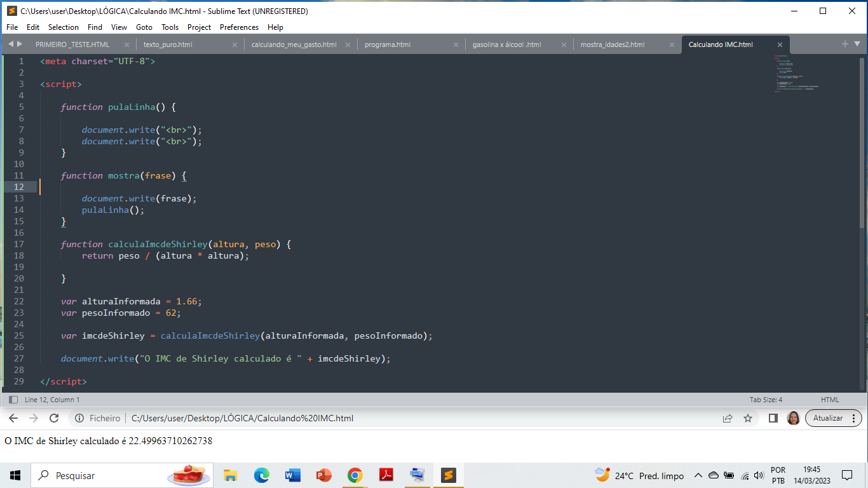
Task: Open the View menu
Action: 119,27
